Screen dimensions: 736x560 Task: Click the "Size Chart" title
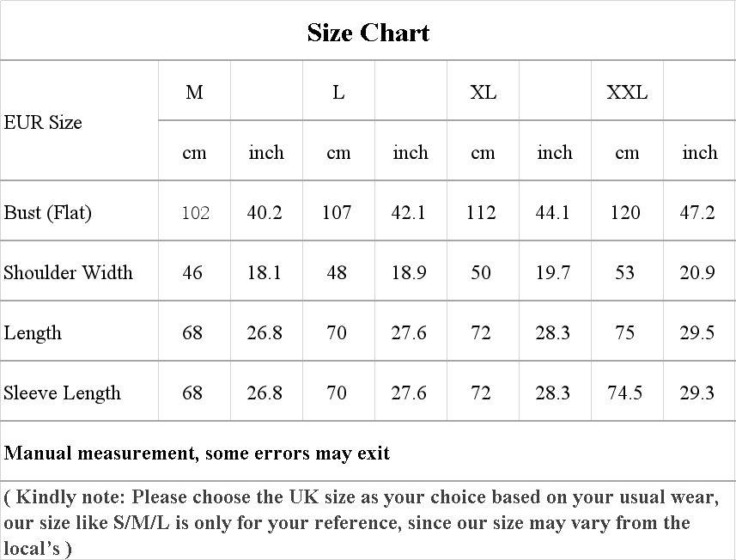coord(368,33)
